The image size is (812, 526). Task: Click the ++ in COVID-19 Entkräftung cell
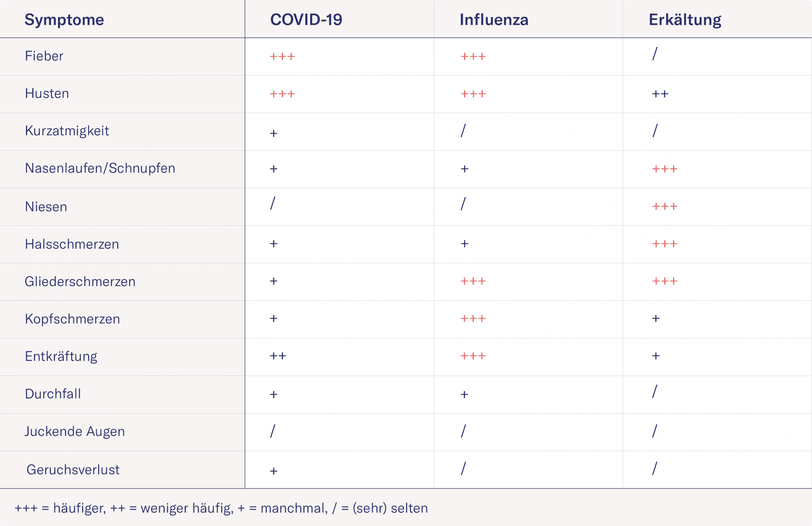(278, 356)
